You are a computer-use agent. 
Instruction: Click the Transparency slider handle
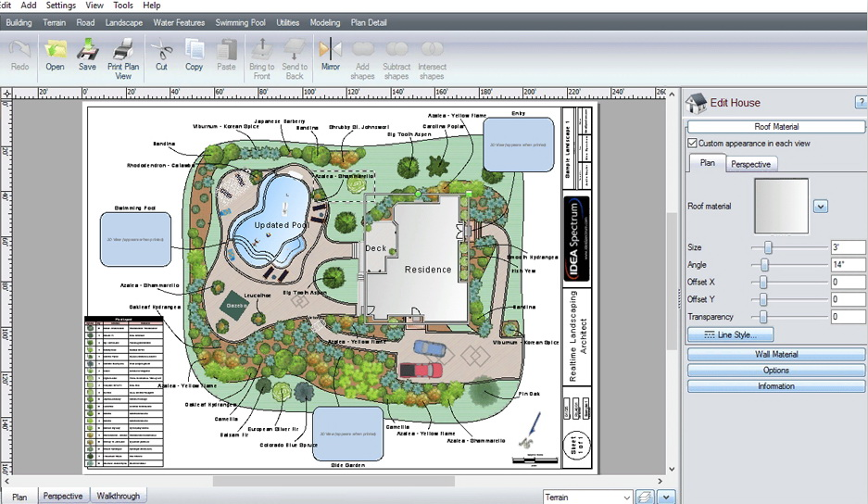[x=762, y=317]
